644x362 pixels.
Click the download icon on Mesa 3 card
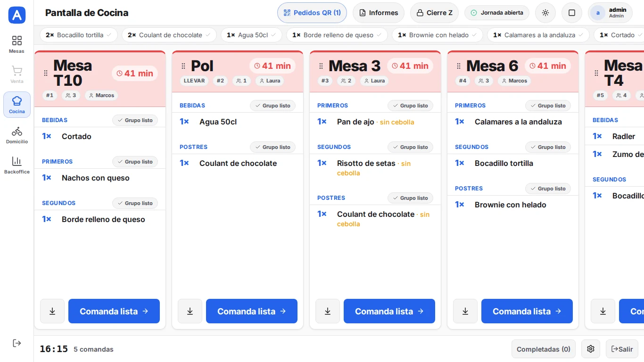(x=328, y=311)
